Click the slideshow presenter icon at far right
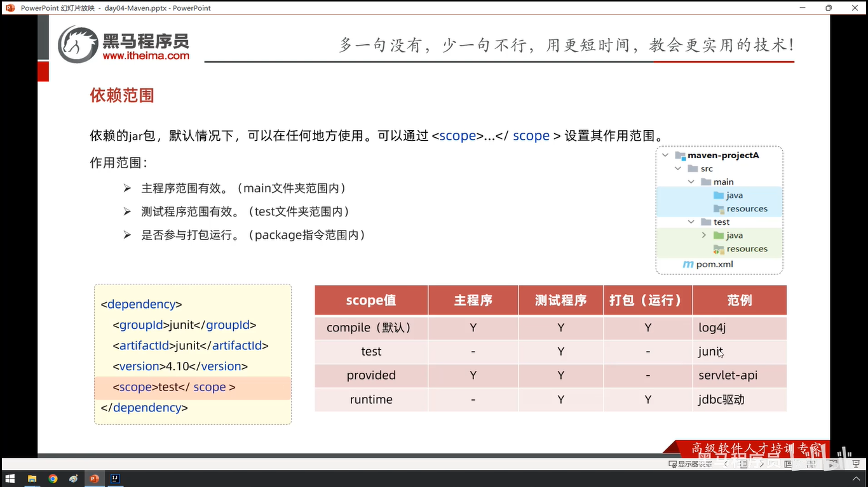 pos(856,464)
